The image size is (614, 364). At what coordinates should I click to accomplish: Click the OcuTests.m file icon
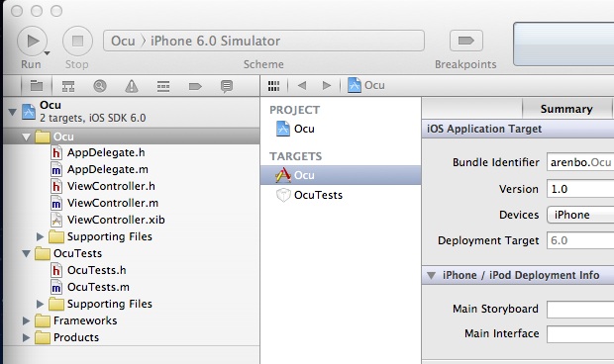[x=56, y=287]
